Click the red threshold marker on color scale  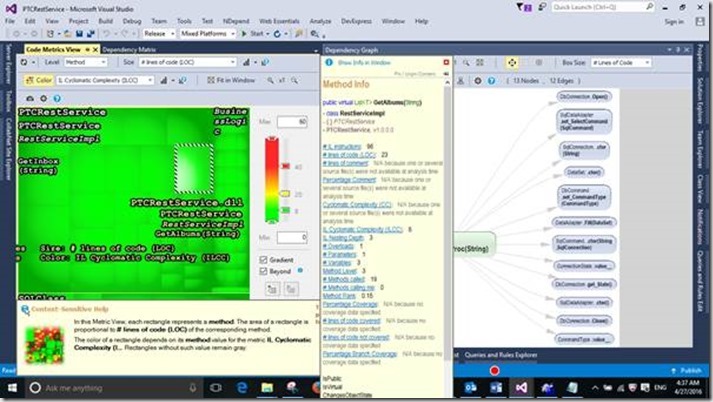tap(285, 166)
